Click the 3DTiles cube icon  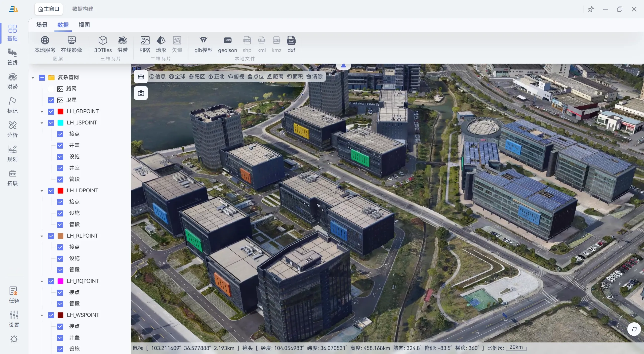[x=103, y=40]
